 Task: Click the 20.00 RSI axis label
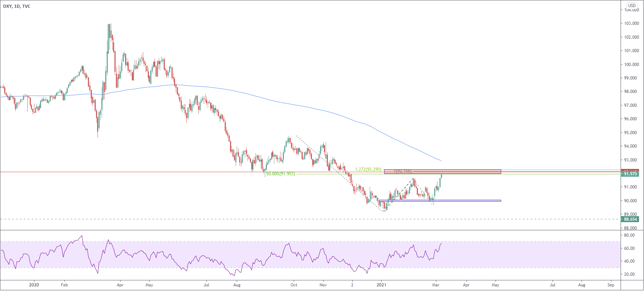click(629, 274)
